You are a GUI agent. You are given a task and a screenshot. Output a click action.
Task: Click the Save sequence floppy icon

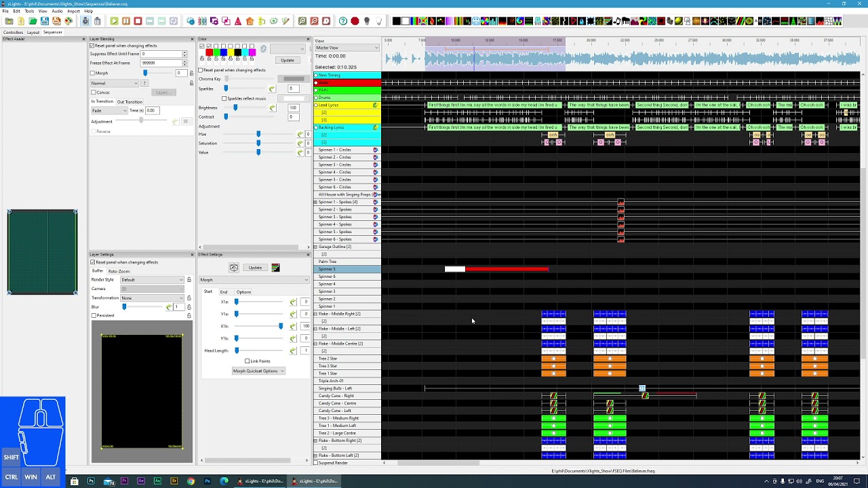(45, 22)
